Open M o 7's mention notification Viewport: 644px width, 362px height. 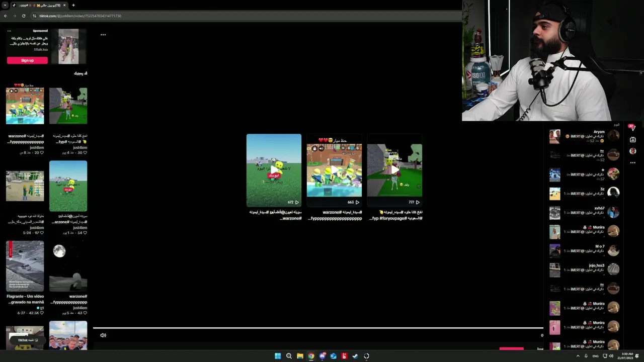point(584,250)
